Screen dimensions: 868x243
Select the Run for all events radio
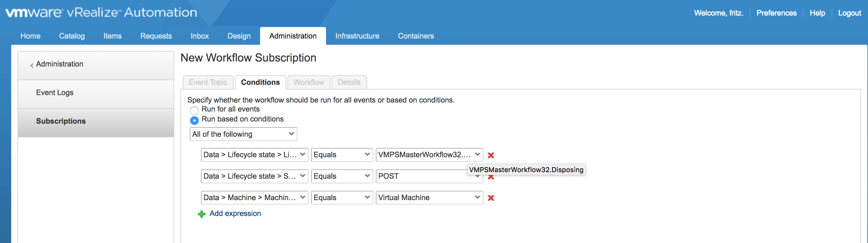pos(194,110)
